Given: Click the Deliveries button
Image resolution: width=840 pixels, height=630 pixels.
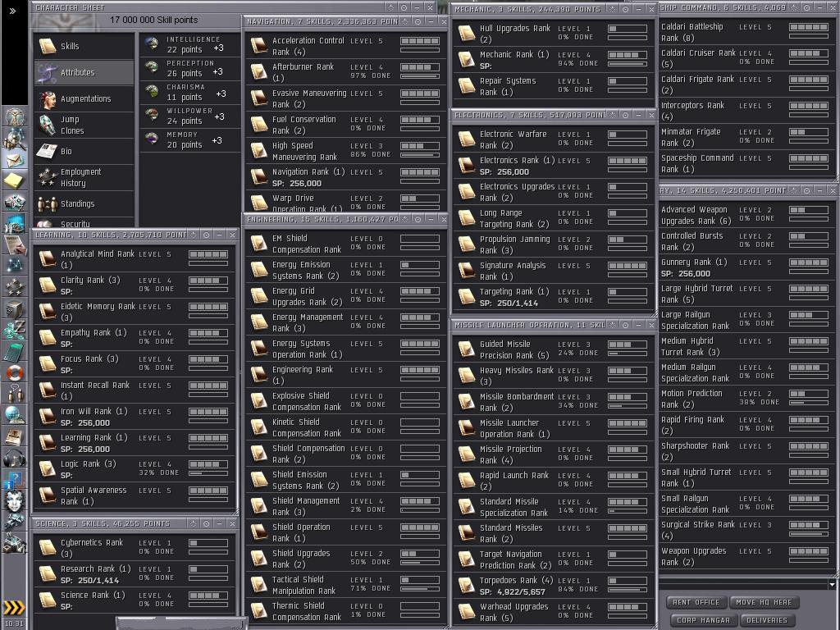Looking at the screenshot, I should (x=767, y=620).
